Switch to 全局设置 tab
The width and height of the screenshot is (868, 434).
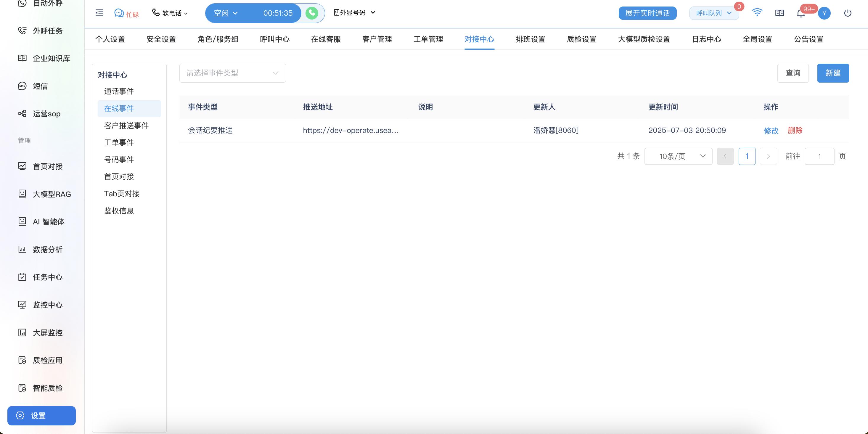click(x=758, y=39)
